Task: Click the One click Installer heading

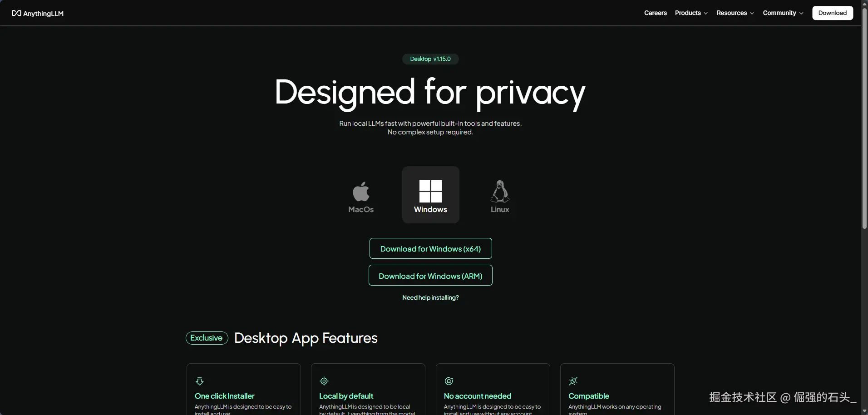Action: (225, 396)
